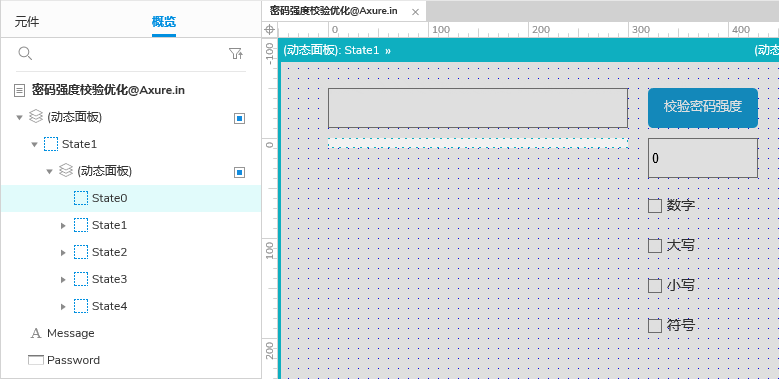The width and height of the screenshot is (779, 379).
Task: Check the 符号 checkbox
Action: (655, 326)
